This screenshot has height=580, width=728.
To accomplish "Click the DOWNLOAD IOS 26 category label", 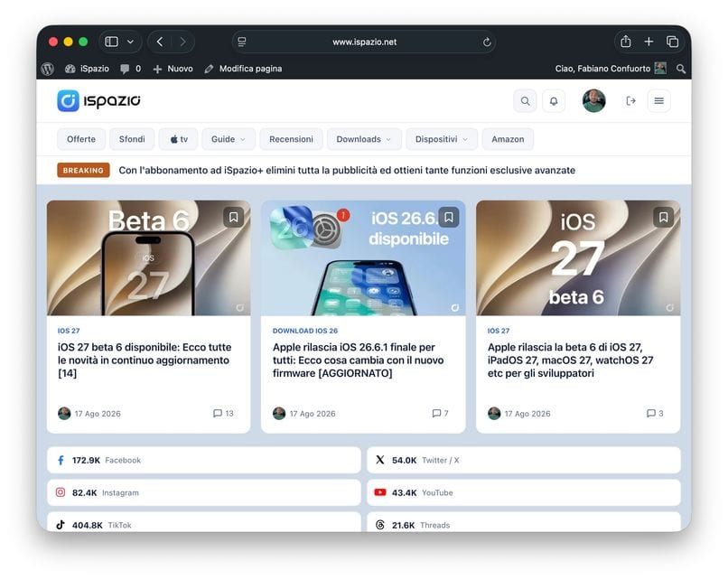I will click(x=305, y=331).
